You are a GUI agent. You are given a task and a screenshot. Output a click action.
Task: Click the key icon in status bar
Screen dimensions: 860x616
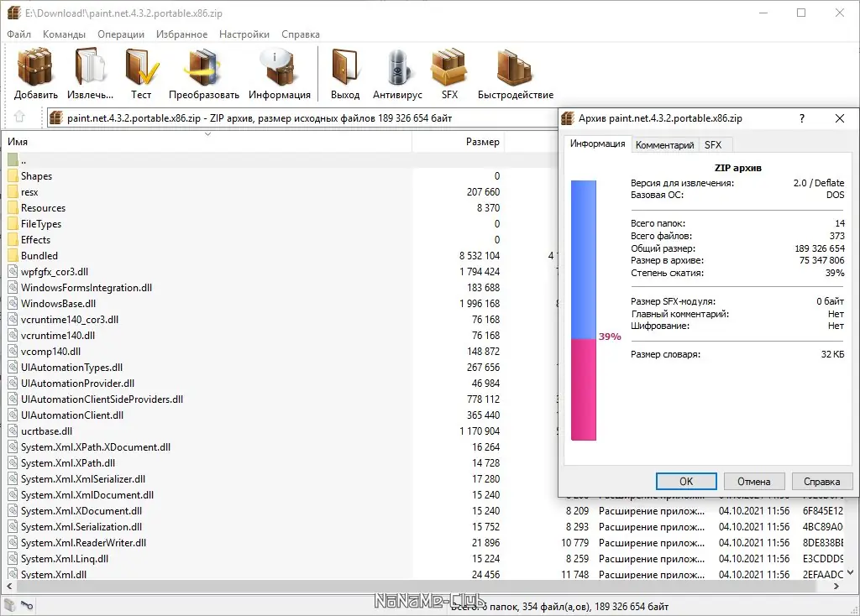click(x=27, y=605)
